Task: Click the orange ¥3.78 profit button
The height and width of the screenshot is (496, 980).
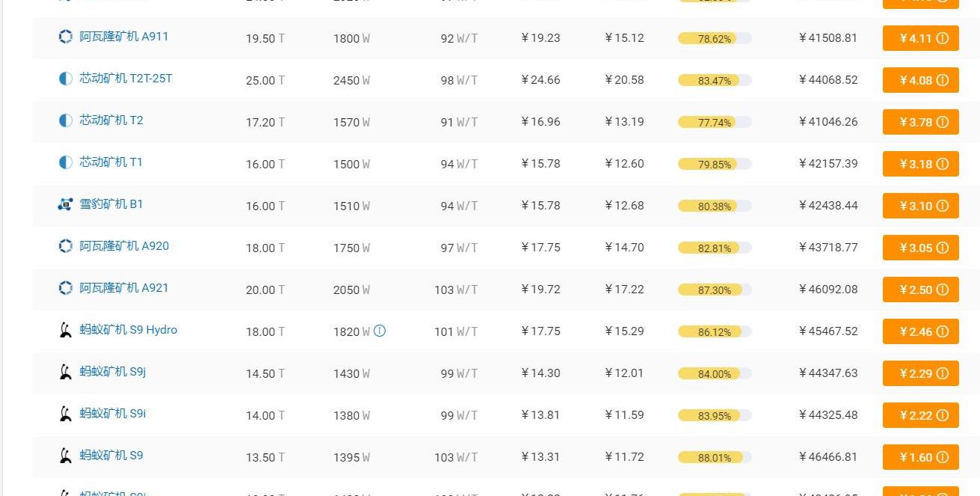Action: pyautogui.click(x=920, y=122)
